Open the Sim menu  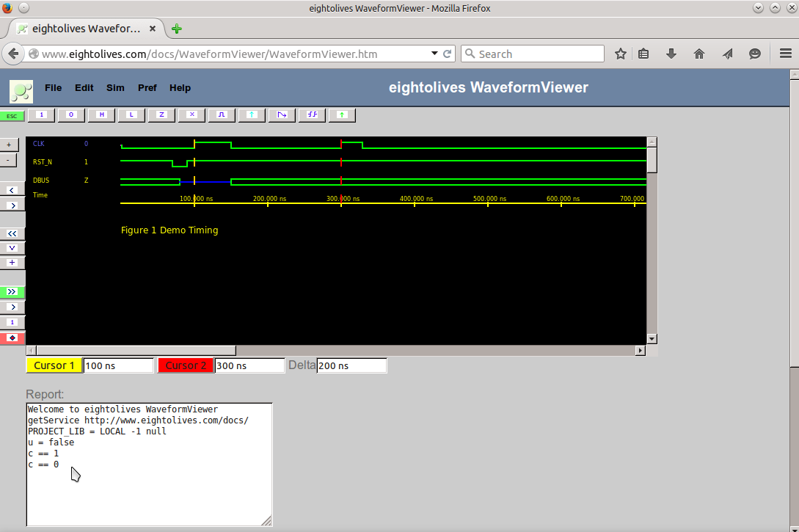[115, 87]
